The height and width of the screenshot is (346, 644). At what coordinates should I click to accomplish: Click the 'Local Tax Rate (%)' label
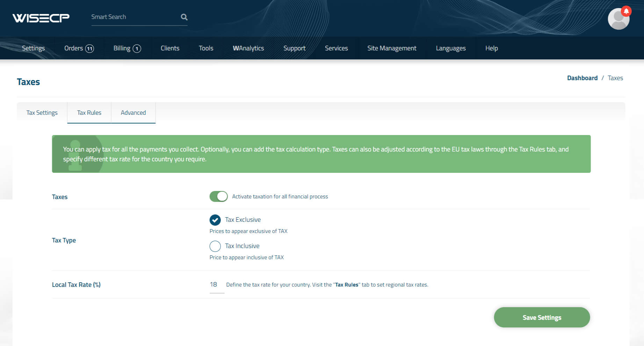tap(76, 285)
